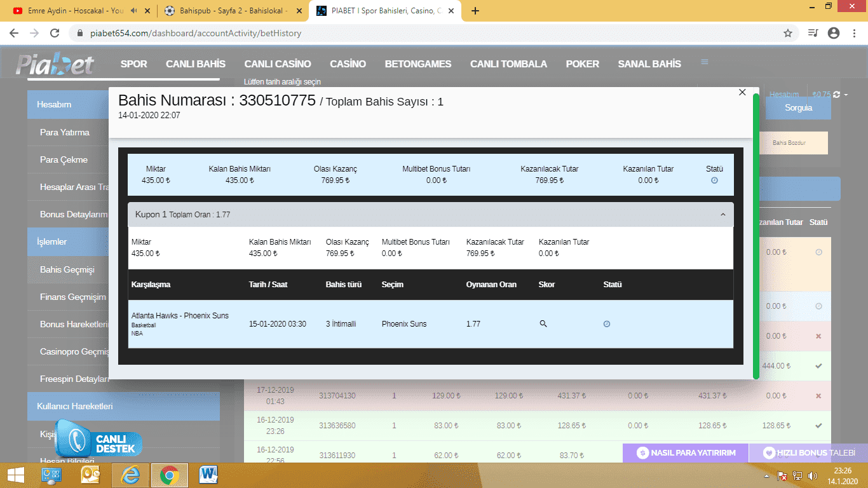Open a new browser tab
Image resolution: width=868 pixels, height=488 pixels.
click(475, 11)
